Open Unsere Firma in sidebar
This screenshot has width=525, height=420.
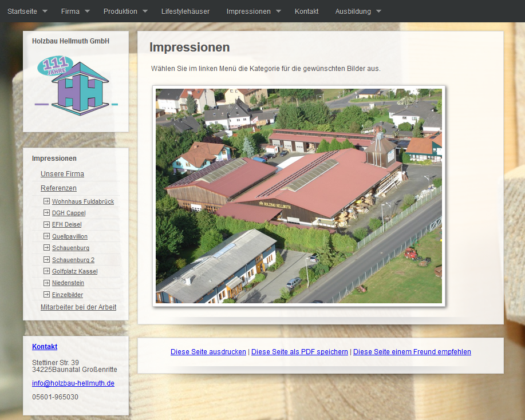point(62,174)
